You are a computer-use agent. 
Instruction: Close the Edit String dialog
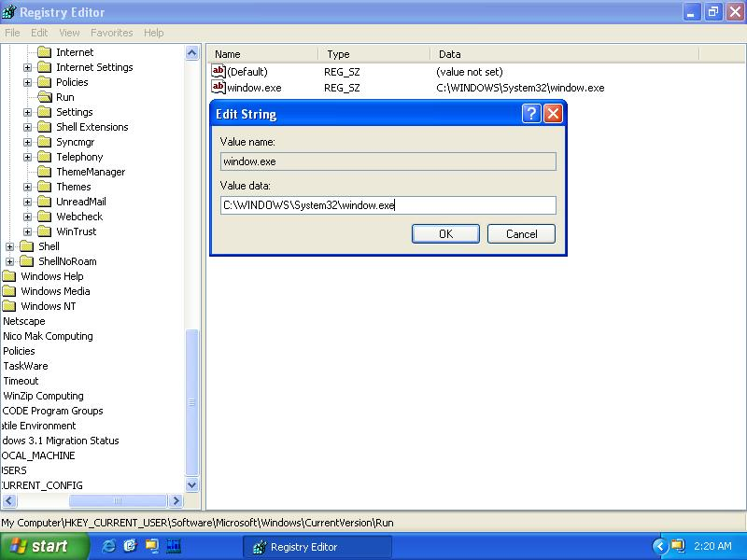pyautogui.click(x=553, y=113)
